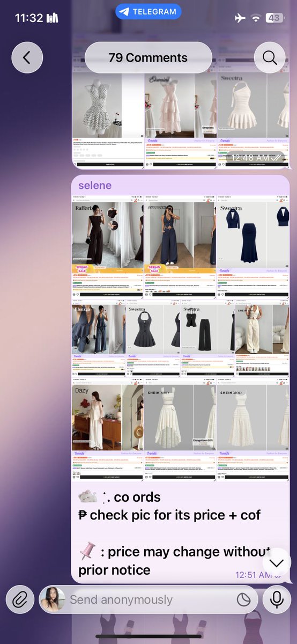This screenshot has height=644, width=297.
Task: Tap the 12:51 AM message timestamp
Action: click(253, 575)
